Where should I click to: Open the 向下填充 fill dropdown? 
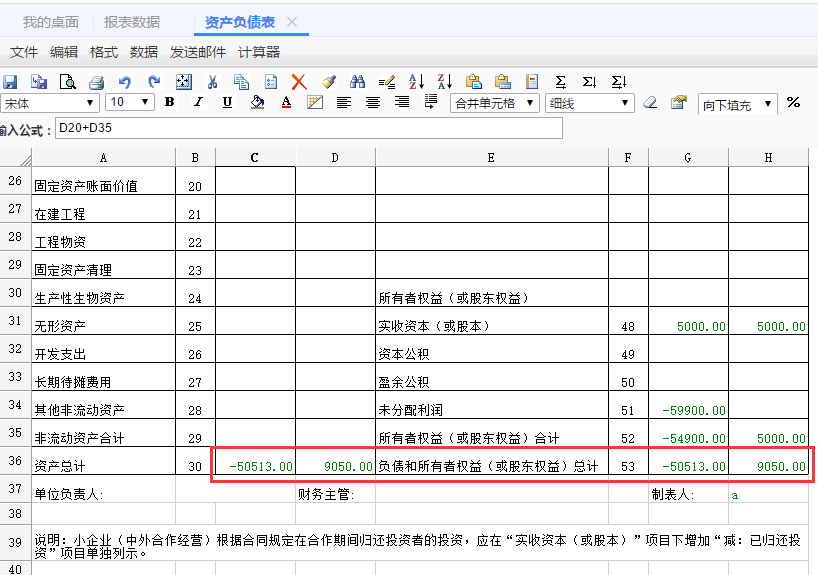click(x=768, y=104)
